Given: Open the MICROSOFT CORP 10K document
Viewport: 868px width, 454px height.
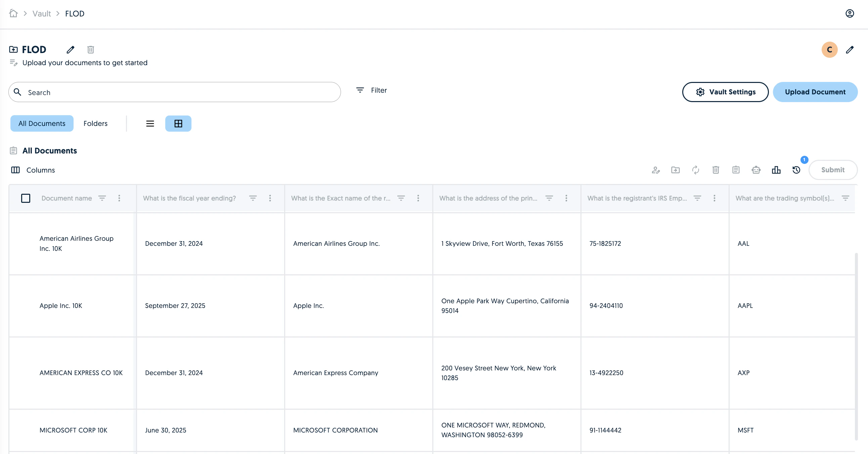Looking at the screenshot, I should point(74,430).
